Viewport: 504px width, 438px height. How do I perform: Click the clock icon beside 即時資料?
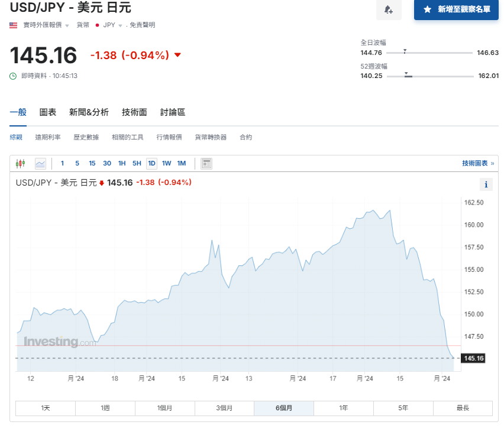coord(12,76)
